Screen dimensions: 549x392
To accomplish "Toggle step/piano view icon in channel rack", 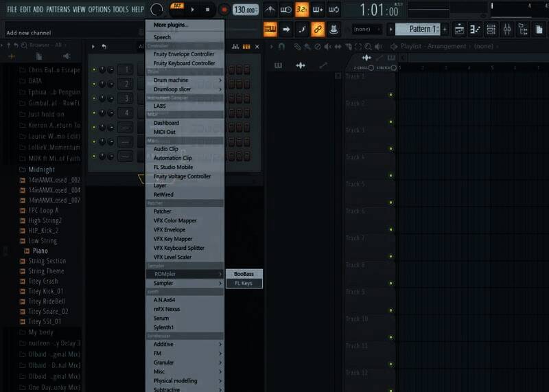I will 246,47.
